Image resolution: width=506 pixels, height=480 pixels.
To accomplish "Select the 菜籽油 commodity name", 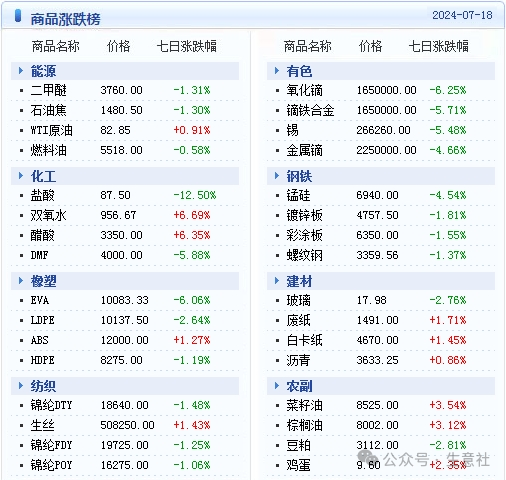I will pos(305,405).
